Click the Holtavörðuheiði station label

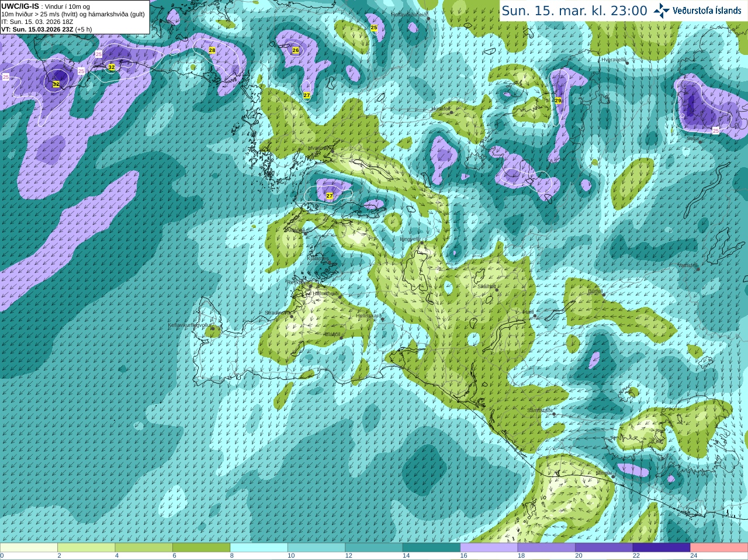409,14
